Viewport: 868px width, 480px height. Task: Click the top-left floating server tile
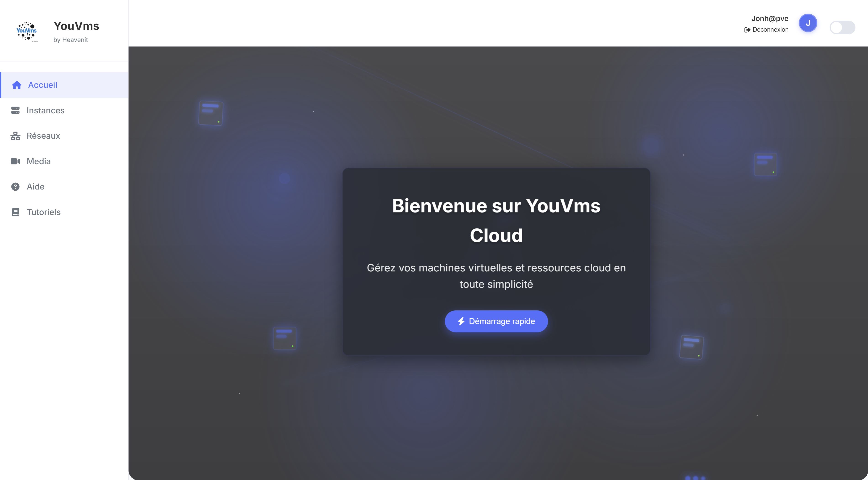[x=210, y=113]
